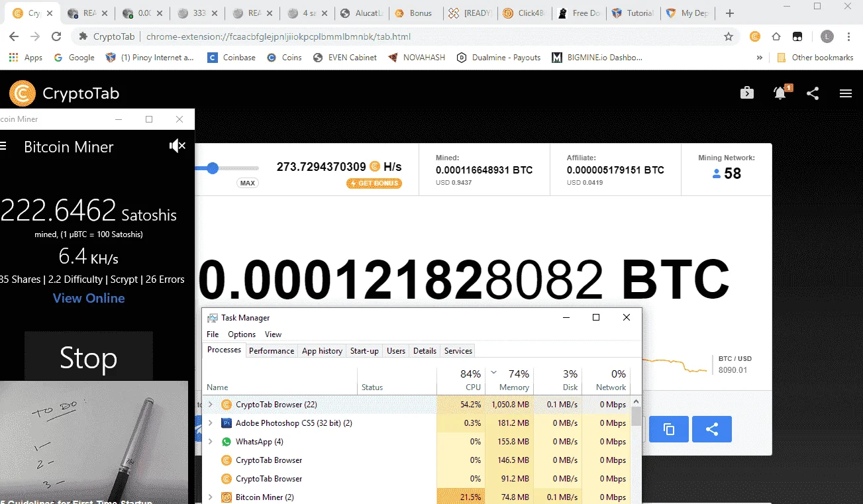This screenshot has width=863, height=504.
Task: Click the mining speed slider handle
Action: [x=213, y=168]
